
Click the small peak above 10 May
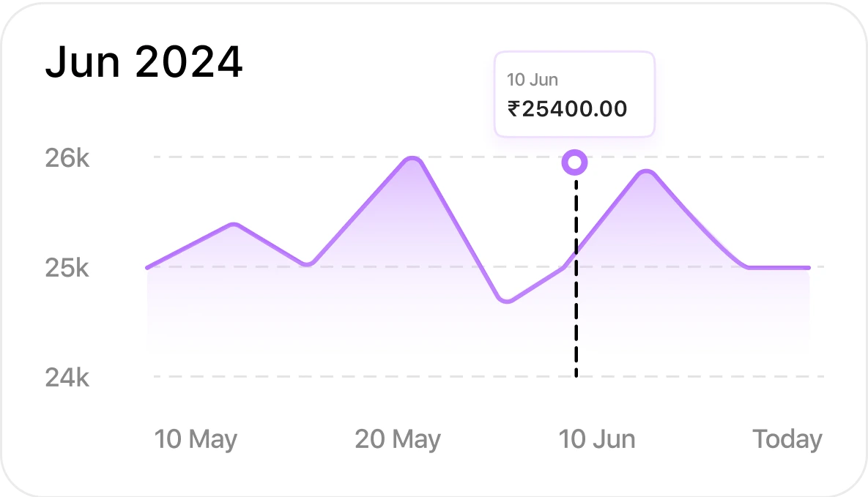point(234,225)
